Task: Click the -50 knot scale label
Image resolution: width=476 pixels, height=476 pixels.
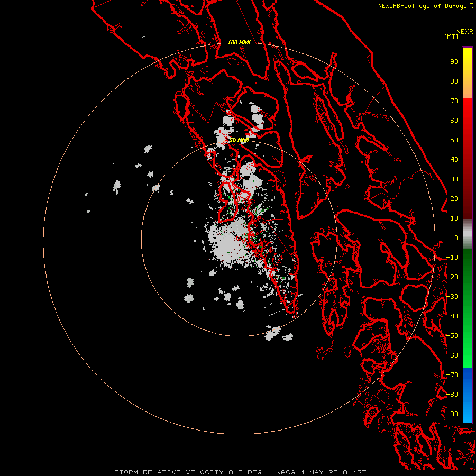Action: (452, 336)
